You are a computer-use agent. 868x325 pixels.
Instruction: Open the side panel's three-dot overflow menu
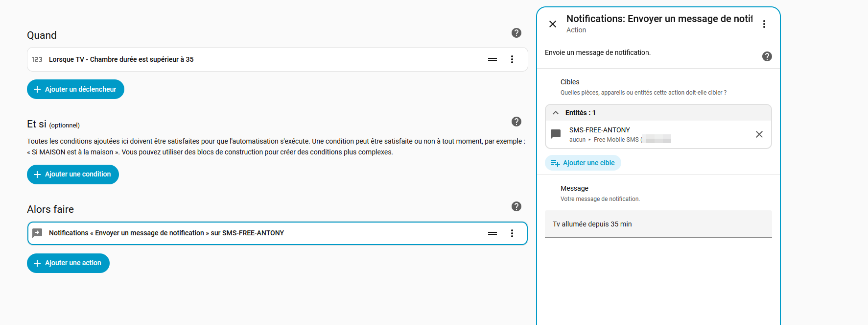tap(764, 24)
